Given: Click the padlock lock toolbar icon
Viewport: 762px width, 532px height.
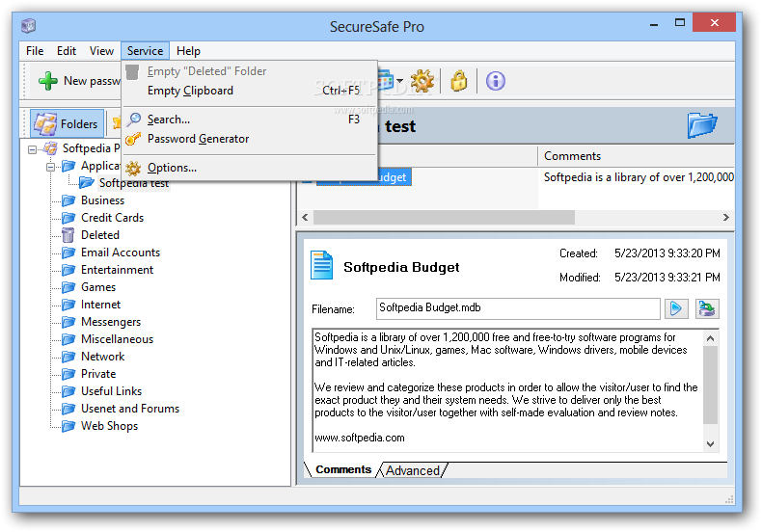Looking at the screenshot, I should pyautogui.click(x=458, y=81).
